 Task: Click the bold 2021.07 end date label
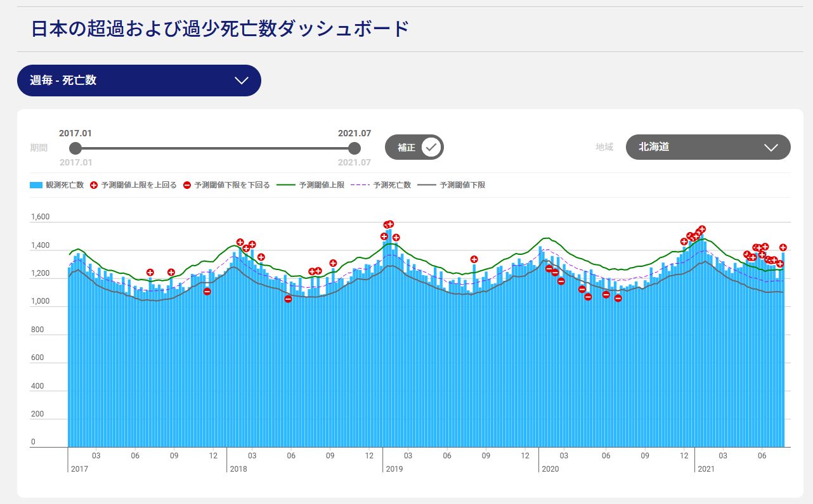pos(354,133)
